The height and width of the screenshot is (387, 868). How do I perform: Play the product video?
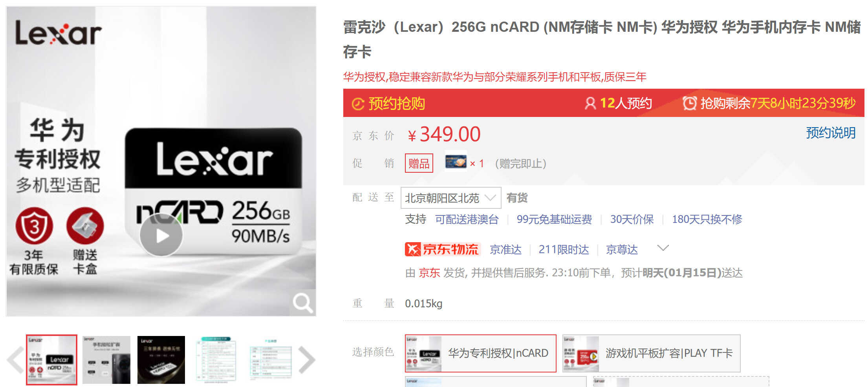point(161,235)
